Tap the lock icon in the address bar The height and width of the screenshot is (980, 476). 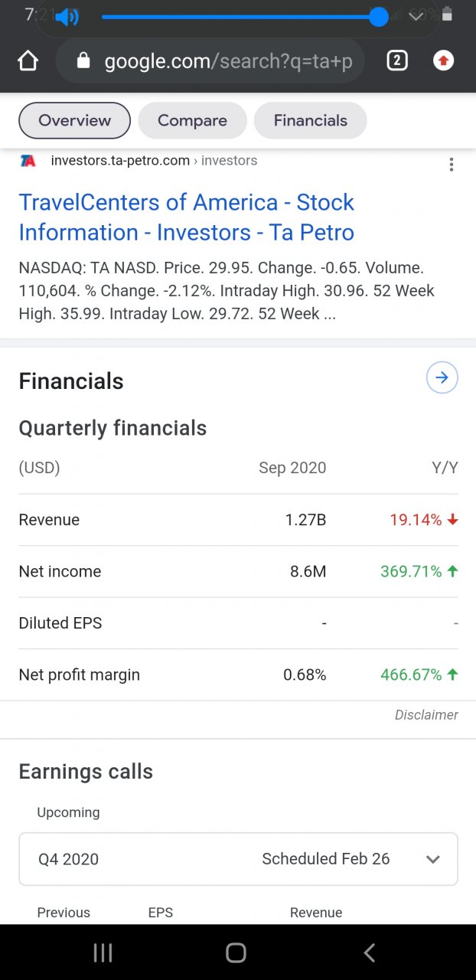pyautogui.click(x=83, y=61)
